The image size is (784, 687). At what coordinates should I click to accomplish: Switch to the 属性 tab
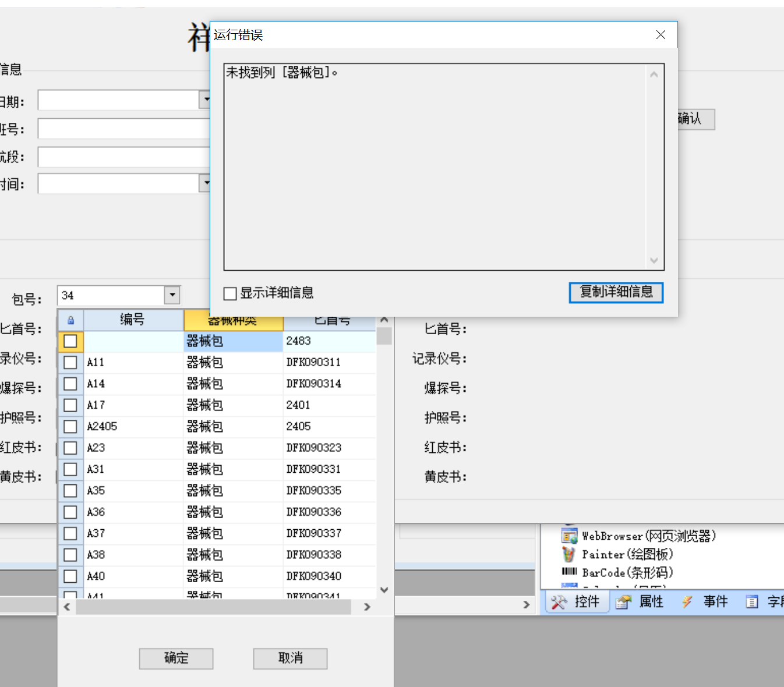(x=641, y=601)
